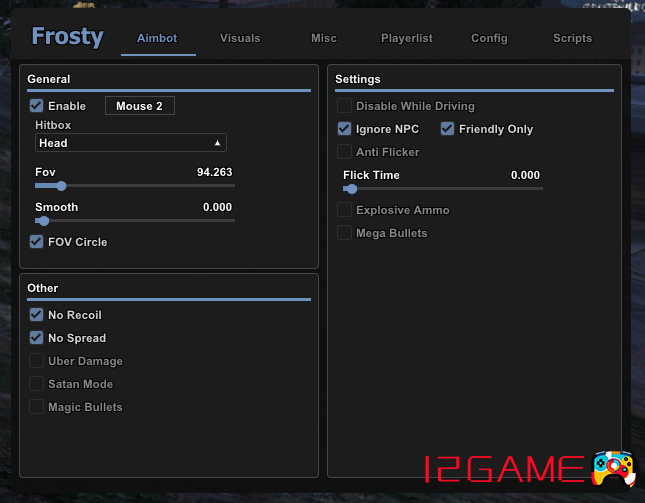Uncheck the Enable checkbox in General
The height and width of the screenshot is (503, 645).
[x=37, y=106]
